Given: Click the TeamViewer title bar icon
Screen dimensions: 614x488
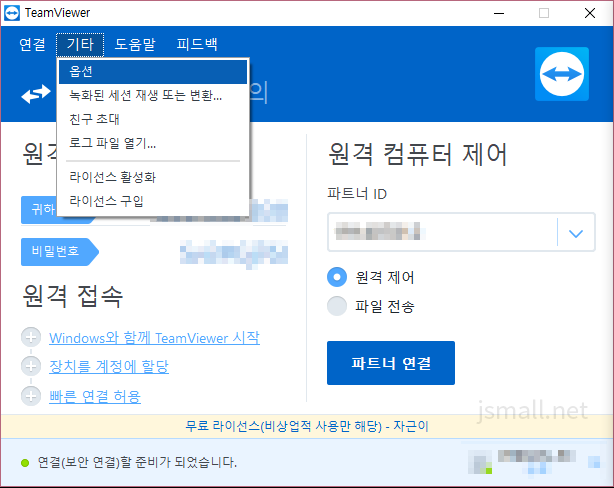Looking at the screenshot, I should 12,13.
